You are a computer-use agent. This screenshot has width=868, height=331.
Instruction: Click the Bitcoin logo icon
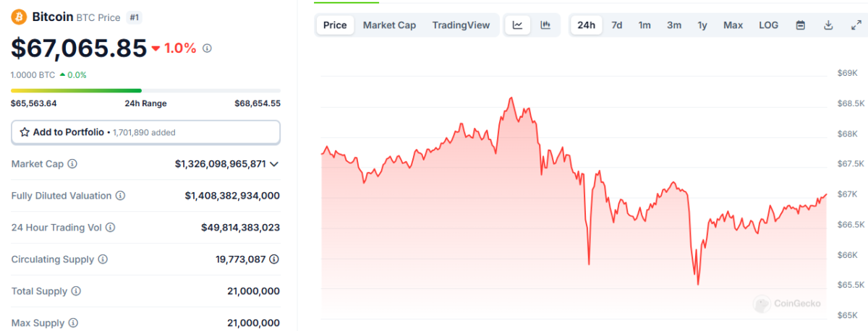pos(19,17)
